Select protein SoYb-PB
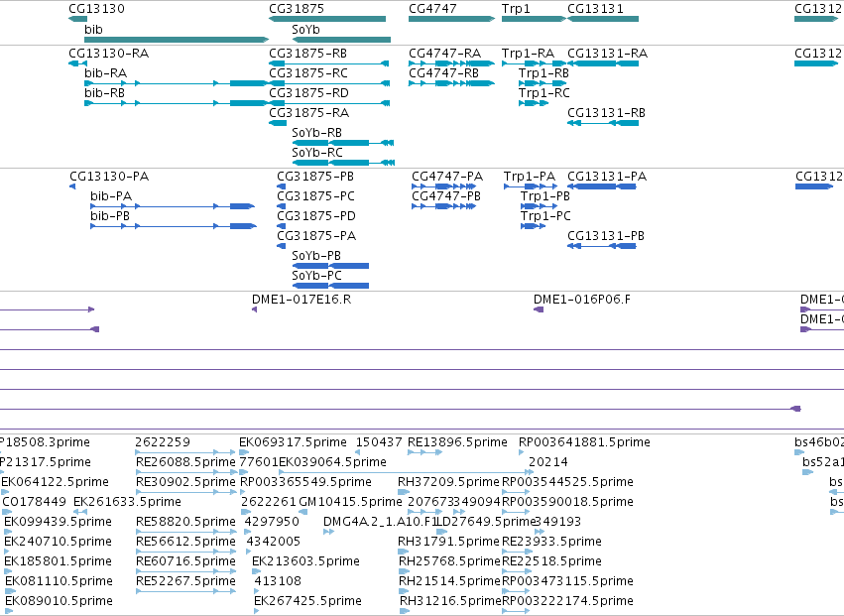Image resolution: width=844 pixels, height=616 pixels. [316, 256]
